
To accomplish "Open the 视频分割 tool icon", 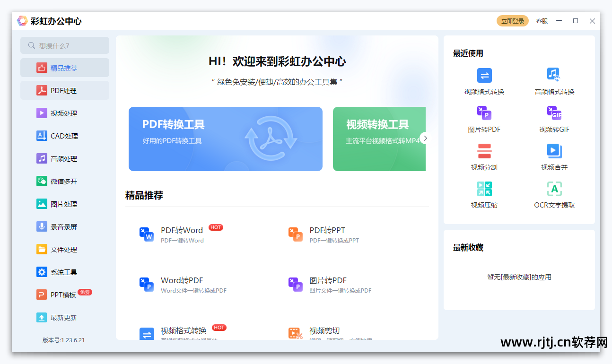I will [x=484, y=151].
